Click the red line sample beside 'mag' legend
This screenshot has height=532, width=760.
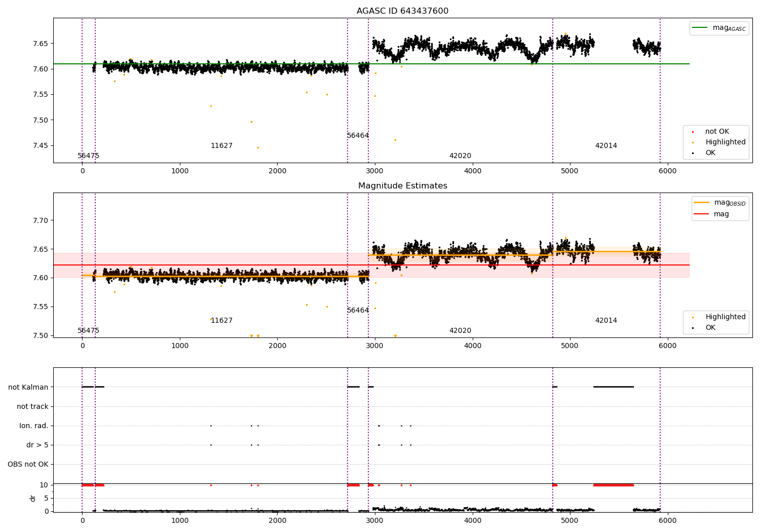pos(702,214)
